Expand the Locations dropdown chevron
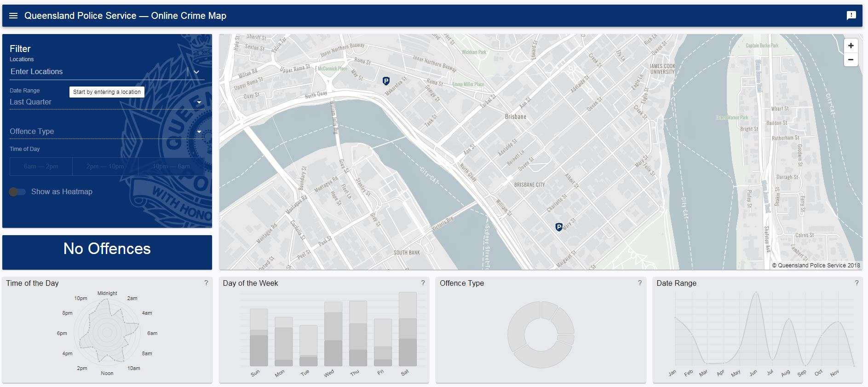The width and height of the screenshot is (868, 387). pyautogui.click(x=196, y=72)
